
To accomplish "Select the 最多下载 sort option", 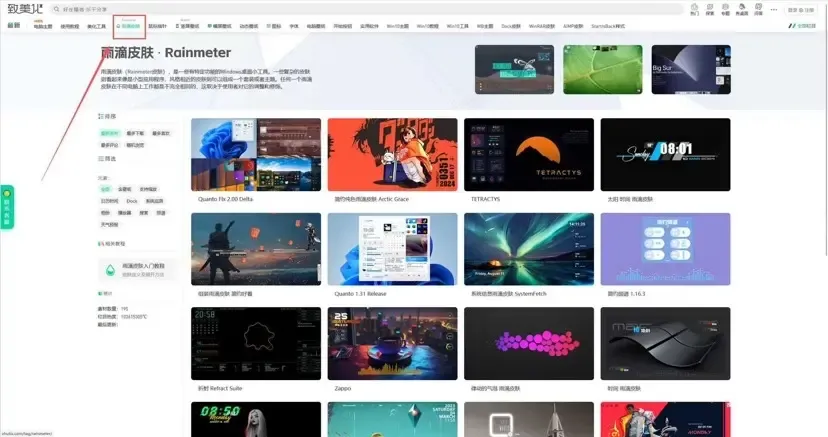I will [x=135, y=134].
